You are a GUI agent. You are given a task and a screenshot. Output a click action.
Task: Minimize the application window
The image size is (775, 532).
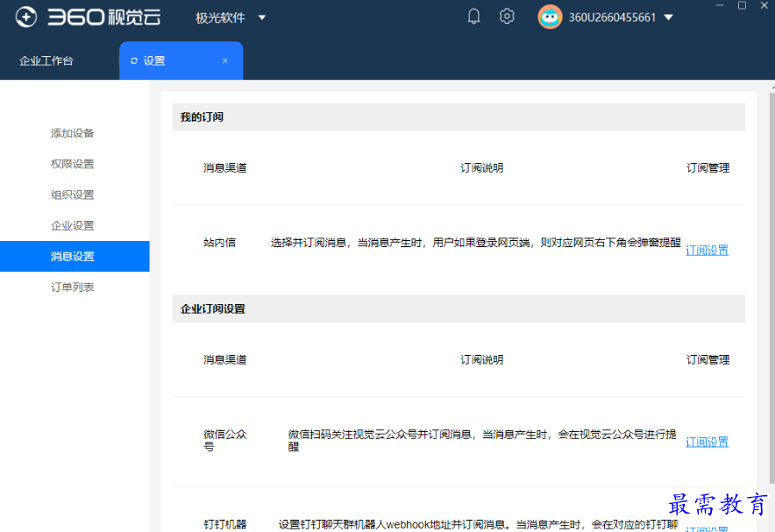pyautogui.click(x=720, y=5)
